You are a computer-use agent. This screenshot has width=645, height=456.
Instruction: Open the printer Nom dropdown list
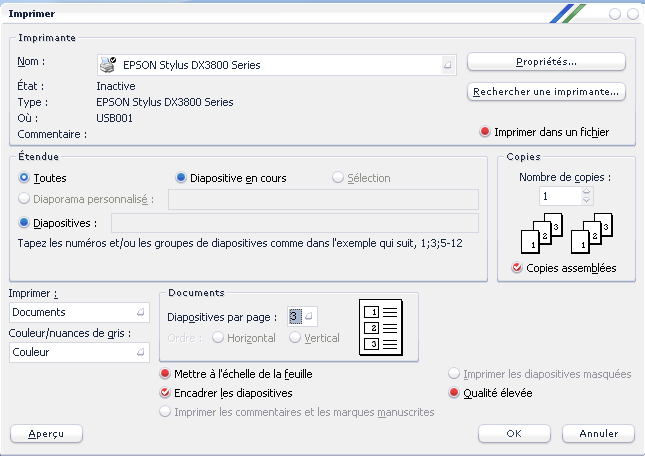click(448, 65)
